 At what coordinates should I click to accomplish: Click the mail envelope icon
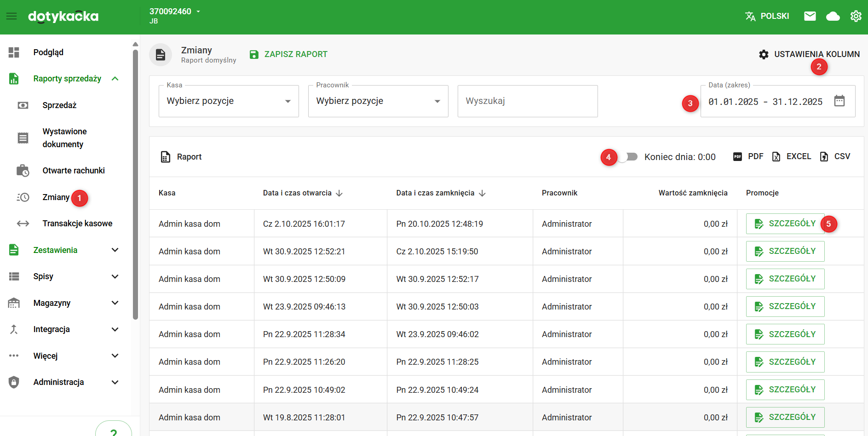810,17
